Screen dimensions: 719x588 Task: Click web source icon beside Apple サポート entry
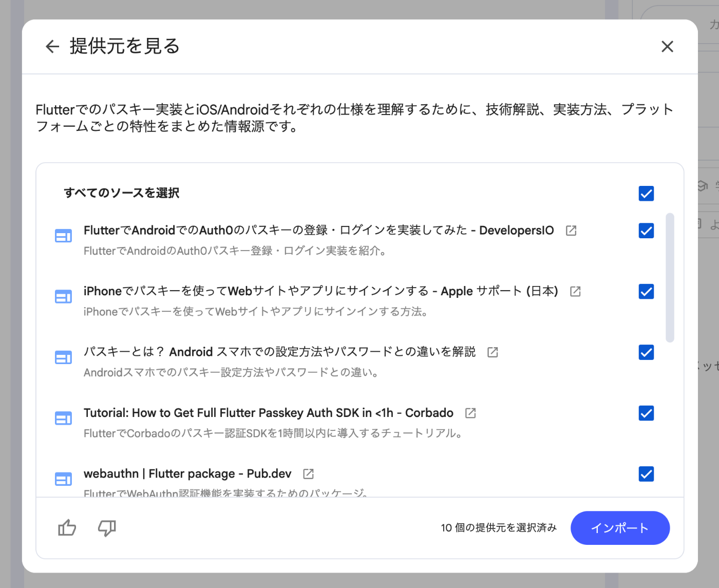pos(63,297)
